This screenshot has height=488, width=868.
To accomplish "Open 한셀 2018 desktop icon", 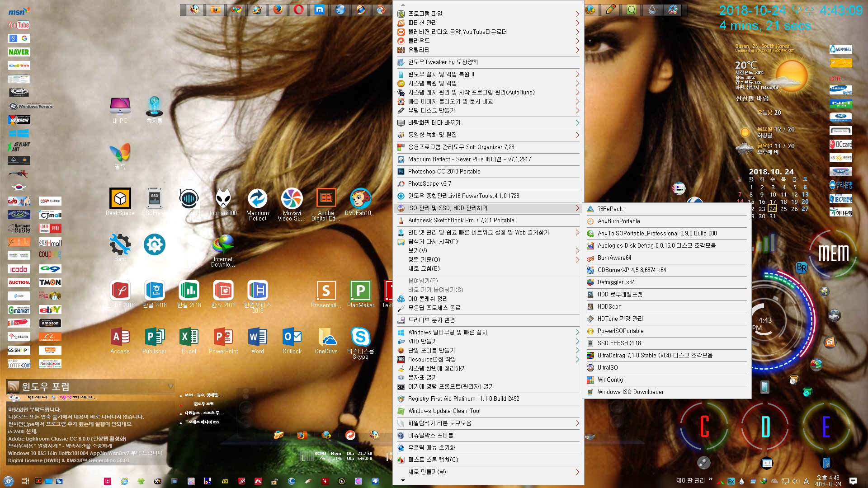I will pos(189,294).
